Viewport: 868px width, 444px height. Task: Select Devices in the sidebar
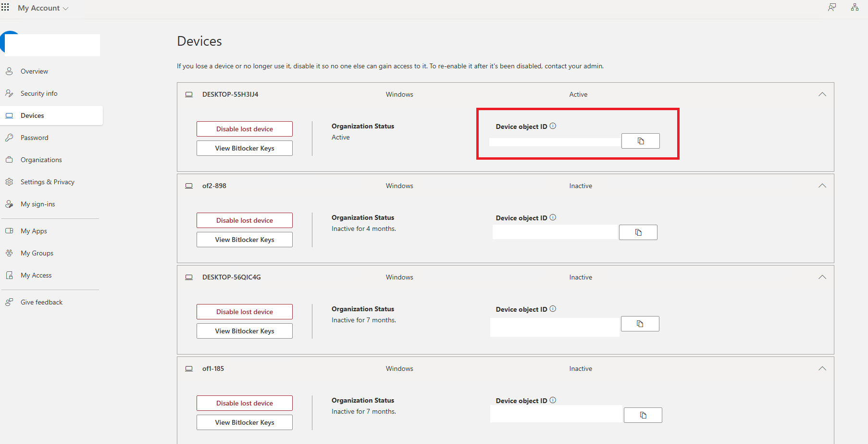click(x=51, y=115)
